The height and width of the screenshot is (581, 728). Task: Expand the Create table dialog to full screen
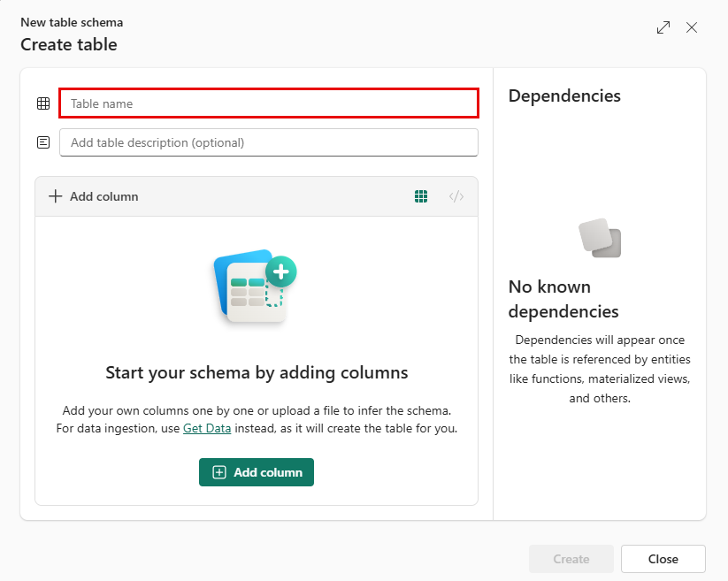click(663, 27)
